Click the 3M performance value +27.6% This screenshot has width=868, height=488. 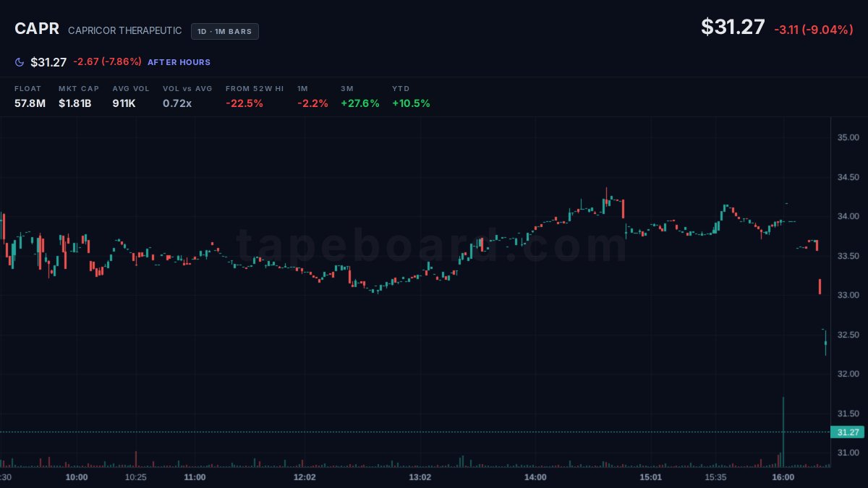click(360, 103)
